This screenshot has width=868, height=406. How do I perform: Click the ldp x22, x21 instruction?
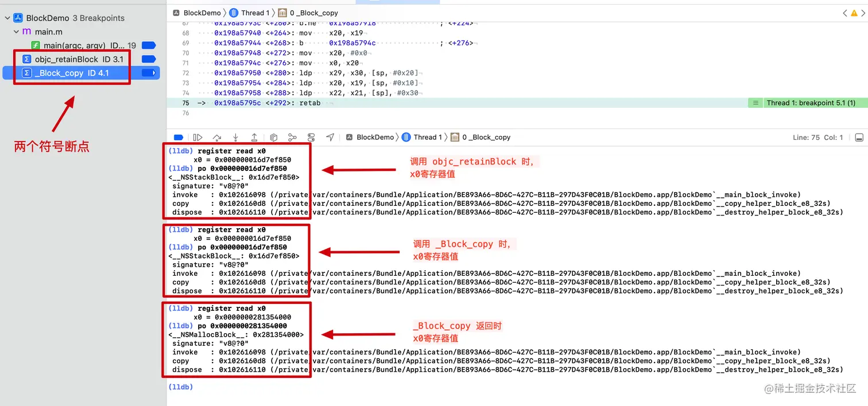(358, 92)
